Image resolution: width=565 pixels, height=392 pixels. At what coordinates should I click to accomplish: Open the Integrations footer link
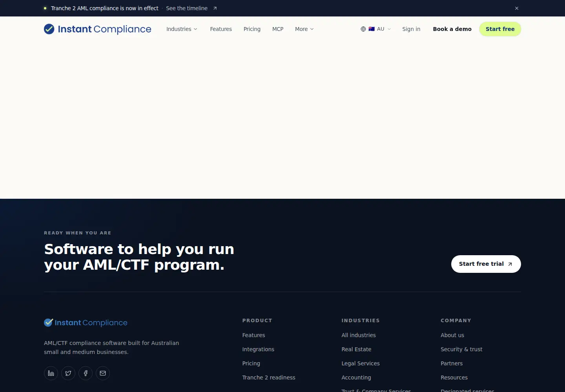[258, 349]
